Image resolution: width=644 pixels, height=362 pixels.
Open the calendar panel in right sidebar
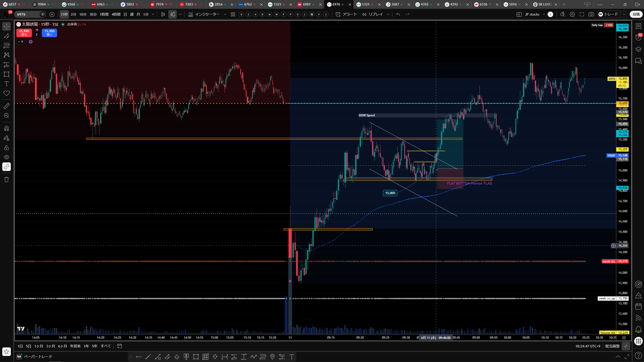point(638,306)
